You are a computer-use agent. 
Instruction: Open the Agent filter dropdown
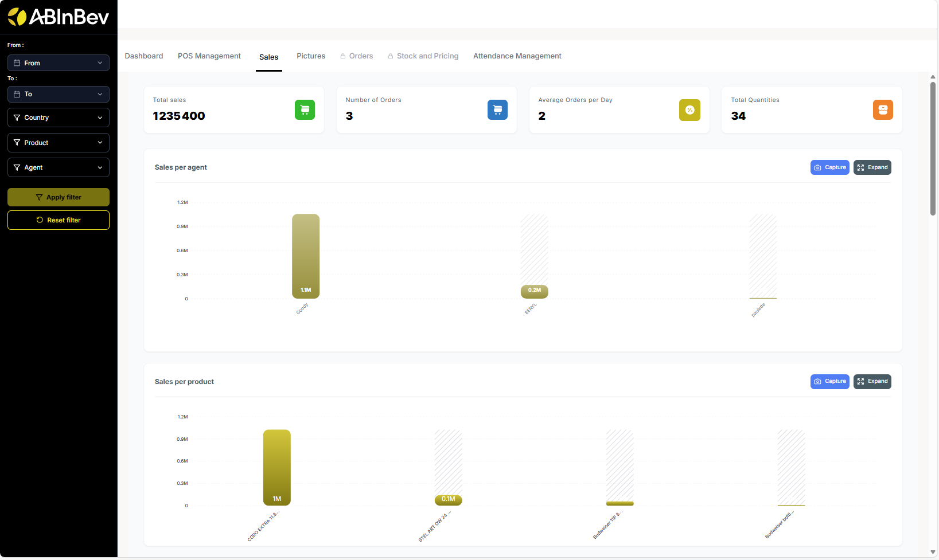(59, 167)
